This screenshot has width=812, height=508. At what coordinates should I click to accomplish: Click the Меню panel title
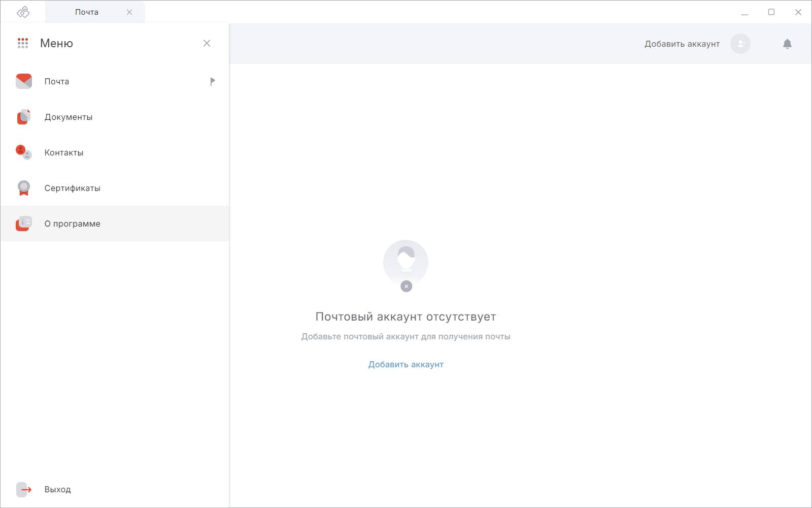pos(56,43)
